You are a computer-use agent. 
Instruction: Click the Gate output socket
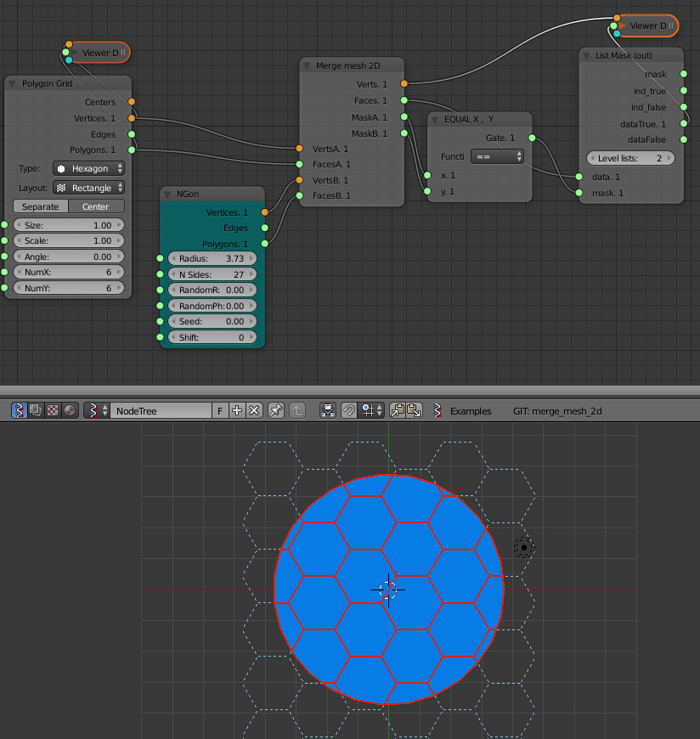pos(532,138)
